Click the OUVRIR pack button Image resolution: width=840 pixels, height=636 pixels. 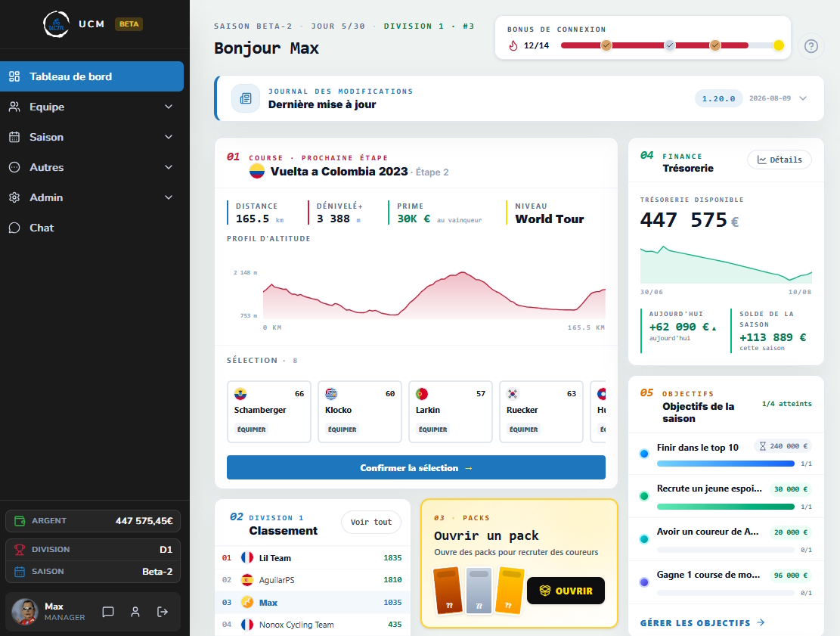[x=566, y=591]
